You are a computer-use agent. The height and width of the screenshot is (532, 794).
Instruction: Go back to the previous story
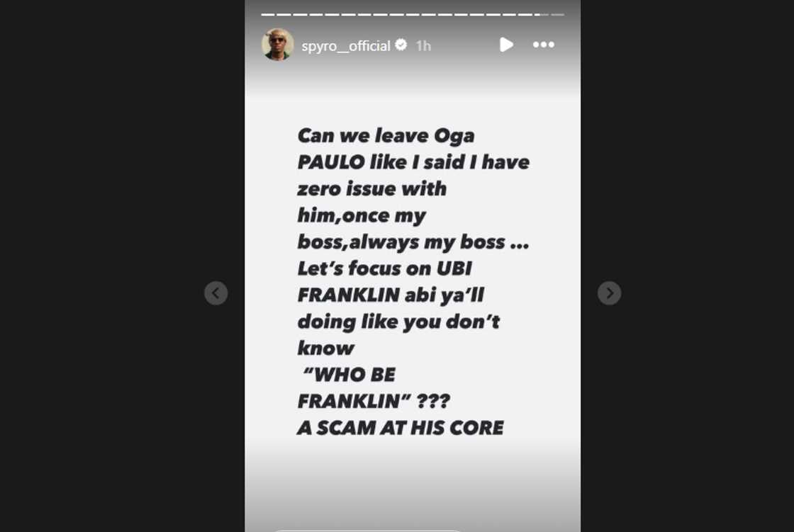[216, 293]
